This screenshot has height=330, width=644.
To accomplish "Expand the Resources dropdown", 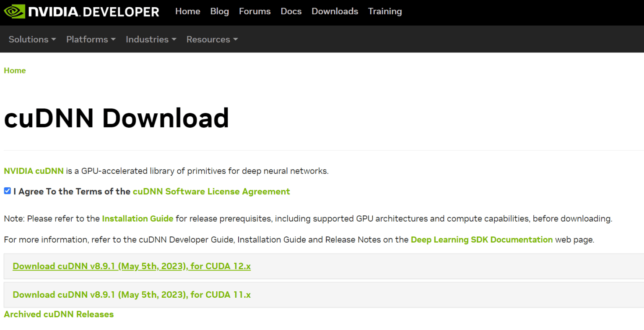I will (212, 39).
